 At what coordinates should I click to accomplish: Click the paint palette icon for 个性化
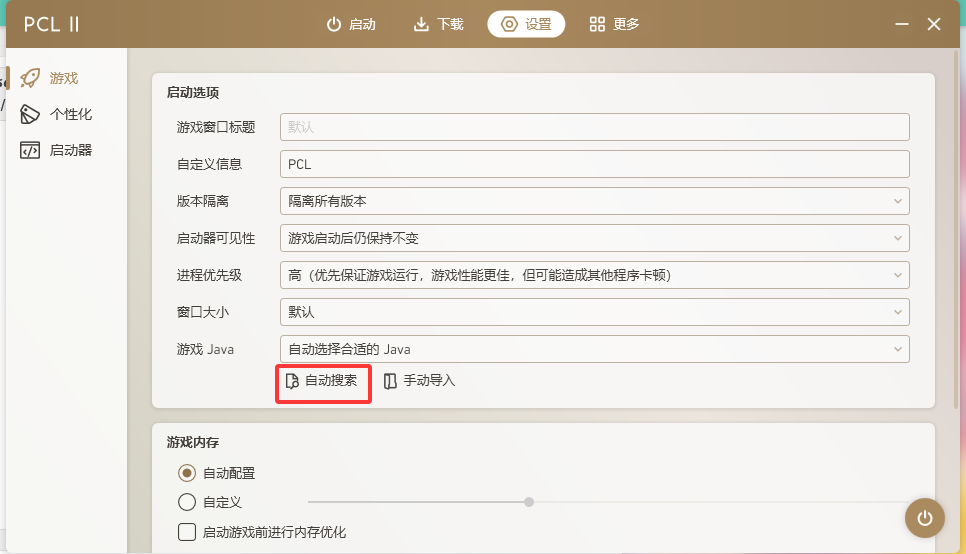30,114
